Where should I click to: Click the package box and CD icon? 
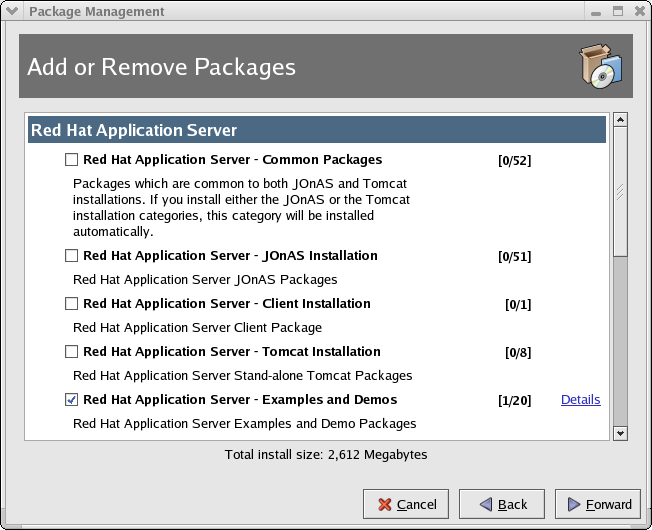click(x=602, y=67)
